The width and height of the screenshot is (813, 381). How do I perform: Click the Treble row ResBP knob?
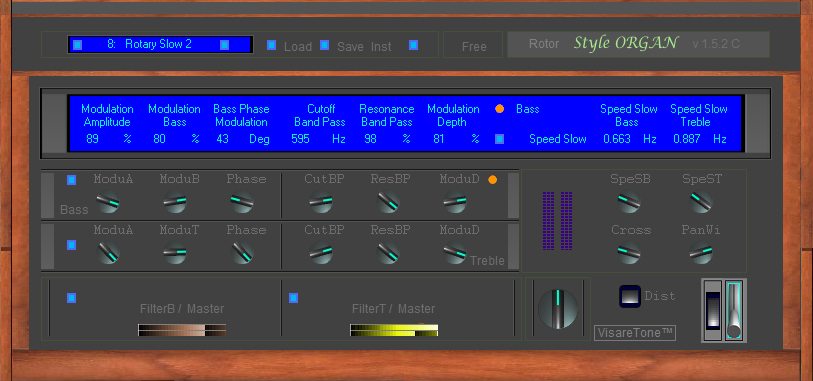388,252
